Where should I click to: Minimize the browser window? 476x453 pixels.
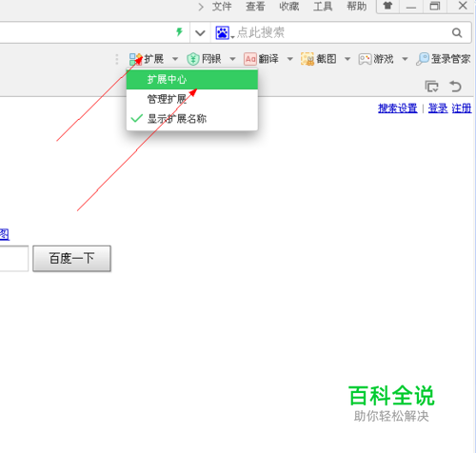pos(411,6)
